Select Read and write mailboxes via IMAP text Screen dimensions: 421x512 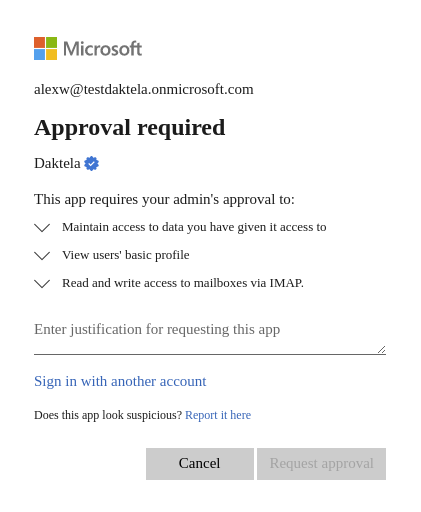pyautogui.click(x=183, y=283)
